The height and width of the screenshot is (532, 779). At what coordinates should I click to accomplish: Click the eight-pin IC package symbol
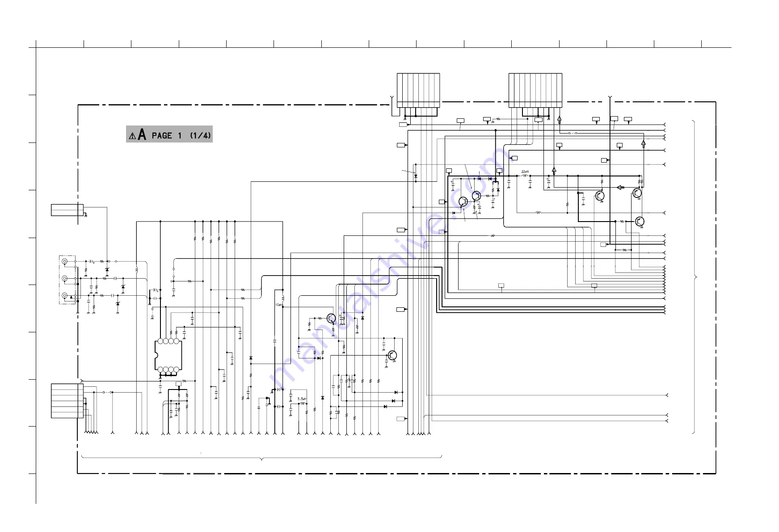(x=168, y=356)
